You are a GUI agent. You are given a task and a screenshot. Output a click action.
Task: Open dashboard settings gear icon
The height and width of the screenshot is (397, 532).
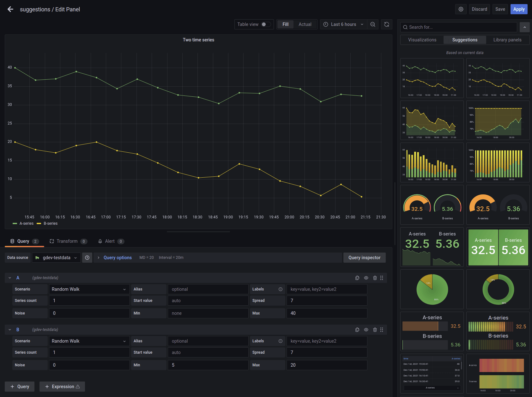[461, 9]
